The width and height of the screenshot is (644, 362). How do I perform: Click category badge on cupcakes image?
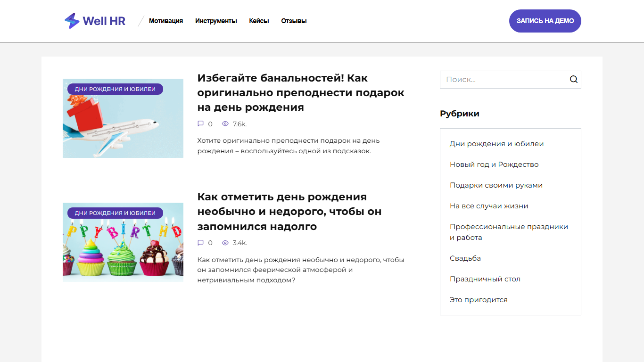[115, 213]
